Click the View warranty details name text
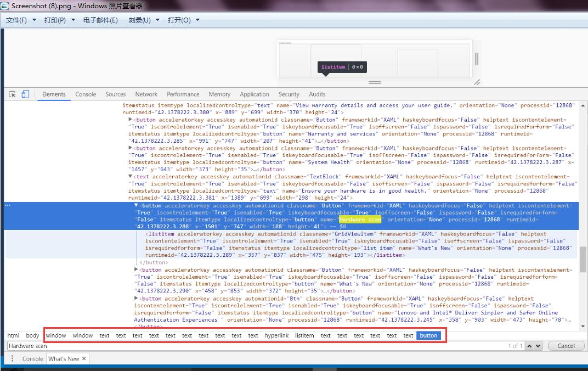The image size is (588, 371). pyautogui.click(x=374, y=105)
